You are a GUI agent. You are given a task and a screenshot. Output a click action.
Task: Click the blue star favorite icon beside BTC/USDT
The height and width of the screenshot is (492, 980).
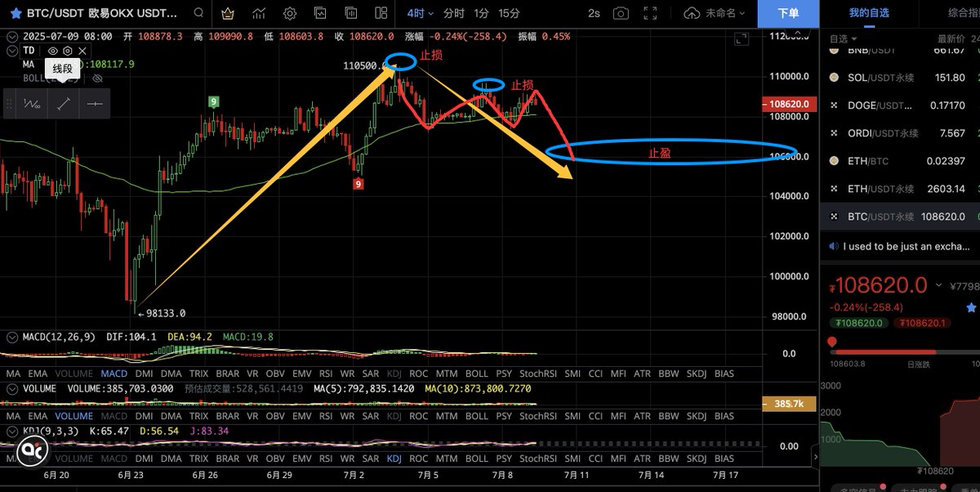pyautogui.click(x=15, y=13)
